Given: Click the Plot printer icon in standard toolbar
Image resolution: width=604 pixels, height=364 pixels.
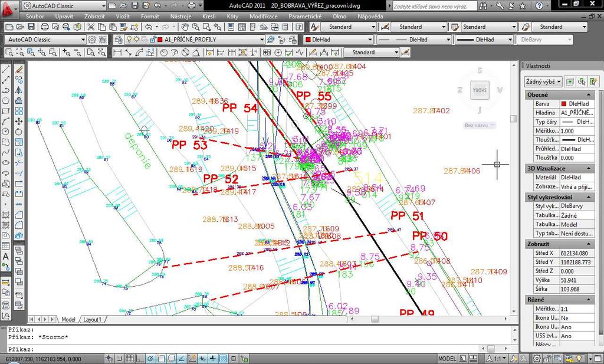Looking at the screenshot, I should [x=45, y=27].
